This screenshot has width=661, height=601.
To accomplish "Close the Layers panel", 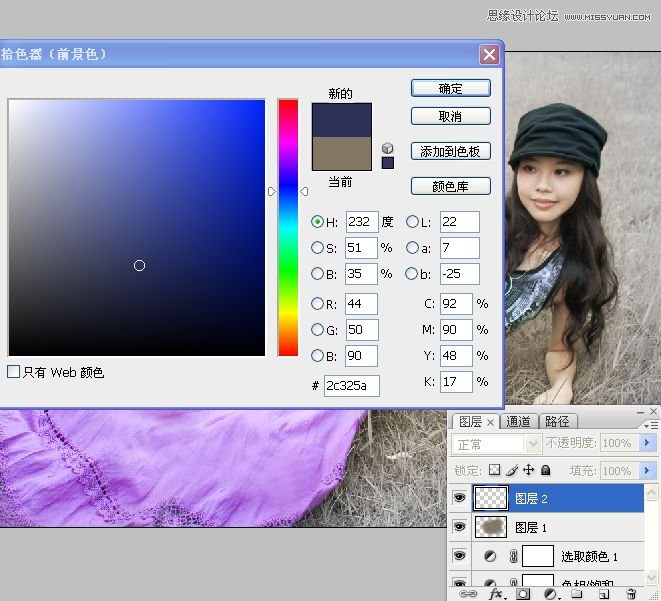I will pyautogui.click(x=653, y=411).
